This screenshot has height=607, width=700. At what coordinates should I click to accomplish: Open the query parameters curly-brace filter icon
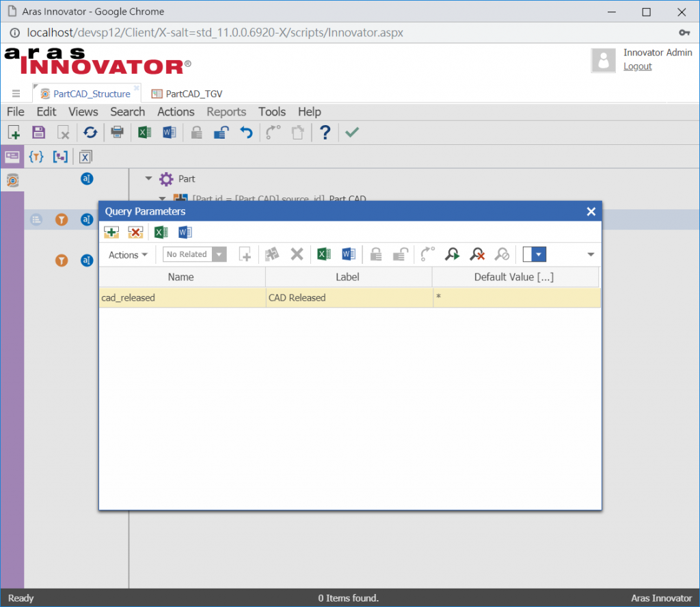[36, 157]
